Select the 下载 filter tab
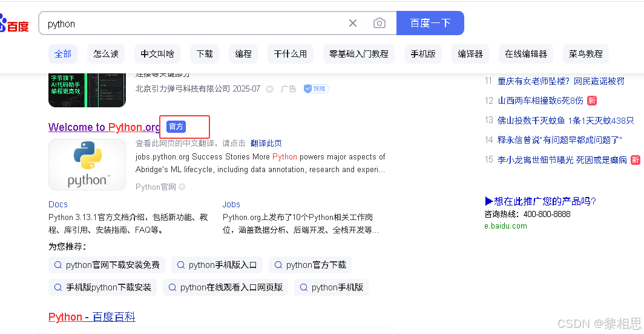 click(x=205, y=54)
